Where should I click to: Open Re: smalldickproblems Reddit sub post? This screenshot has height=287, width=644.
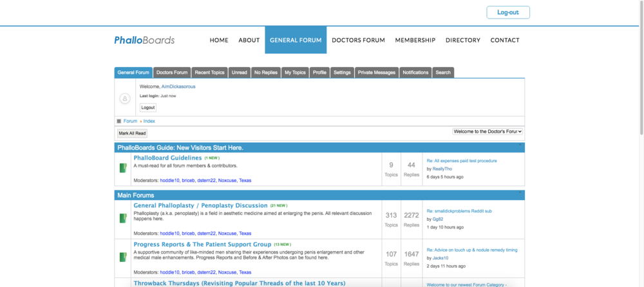[459, 211]
